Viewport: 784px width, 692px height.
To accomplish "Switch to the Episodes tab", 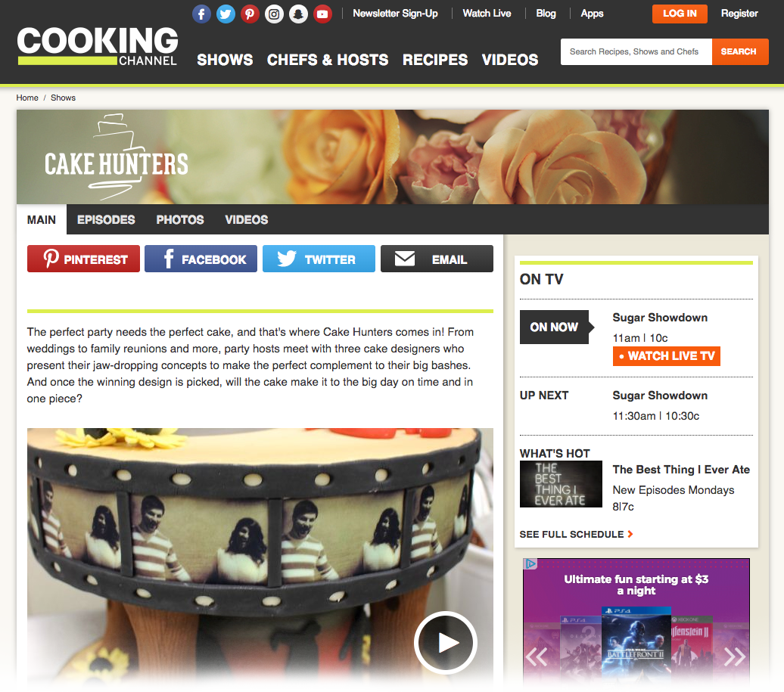I will pyautogui.click(x=106, y=220).
